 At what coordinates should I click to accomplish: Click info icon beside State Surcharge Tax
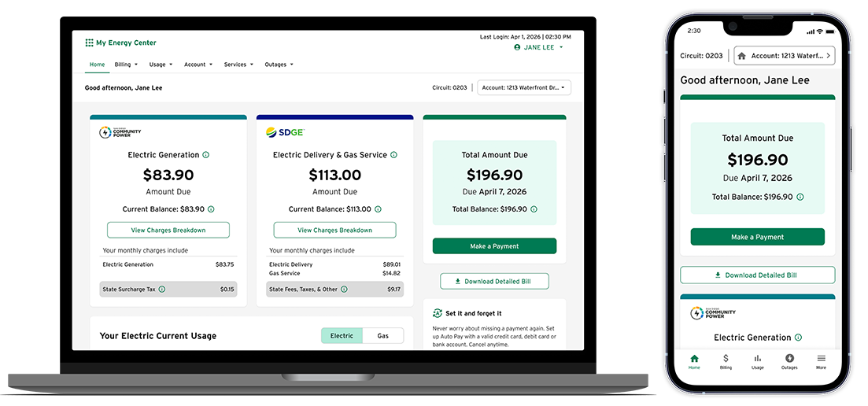[x=162, y=290]
